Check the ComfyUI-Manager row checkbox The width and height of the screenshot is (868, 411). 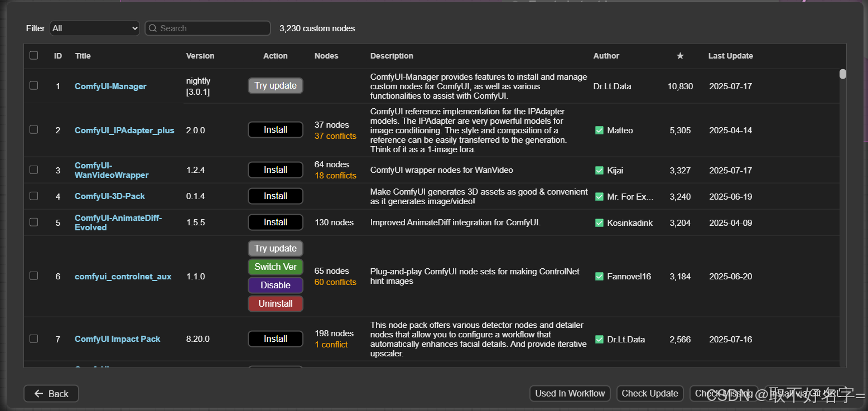point(34,85)
